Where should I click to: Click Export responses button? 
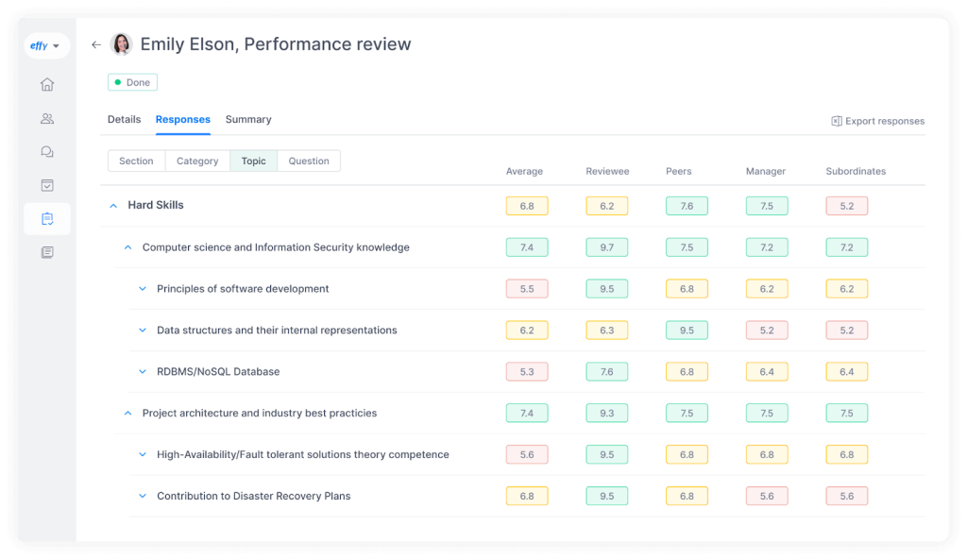pos(877,121)
